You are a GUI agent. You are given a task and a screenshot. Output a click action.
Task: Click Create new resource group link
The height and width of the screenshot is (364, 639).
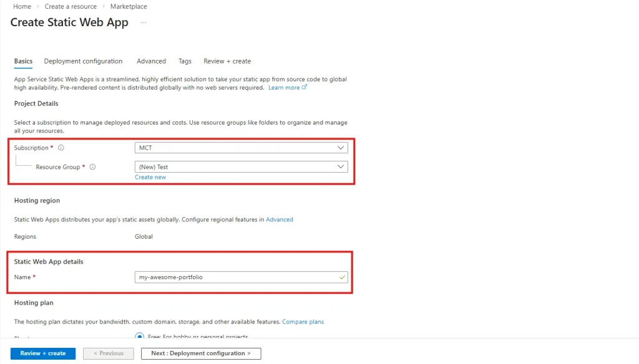[x=150, y=177]
